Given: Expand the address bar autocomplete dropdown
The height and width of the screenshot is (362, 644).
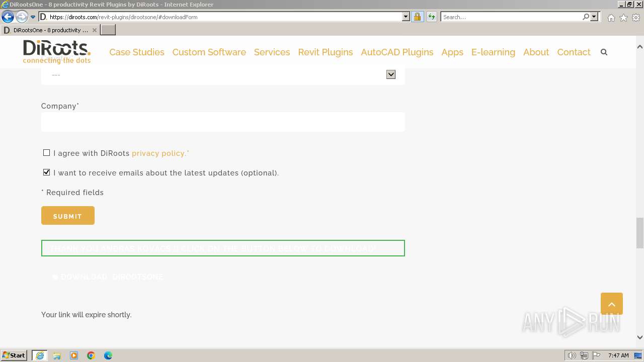Looking at the screenshot, I should (406, 17).
